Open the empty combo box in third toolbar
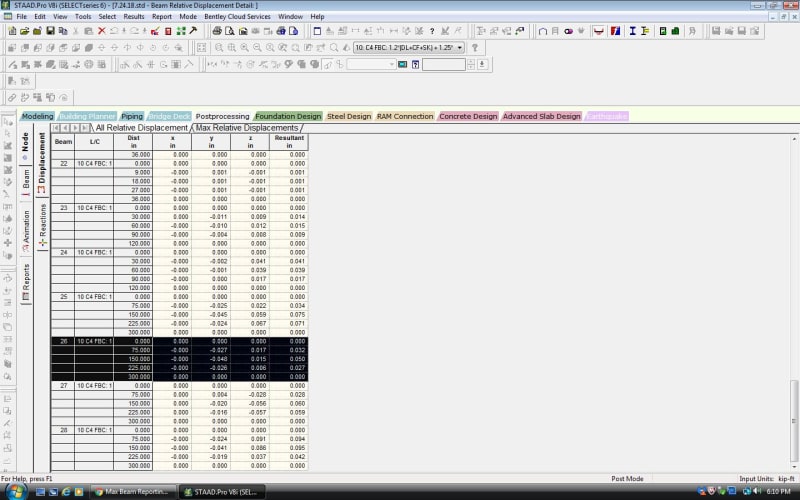 coord(371,65)
